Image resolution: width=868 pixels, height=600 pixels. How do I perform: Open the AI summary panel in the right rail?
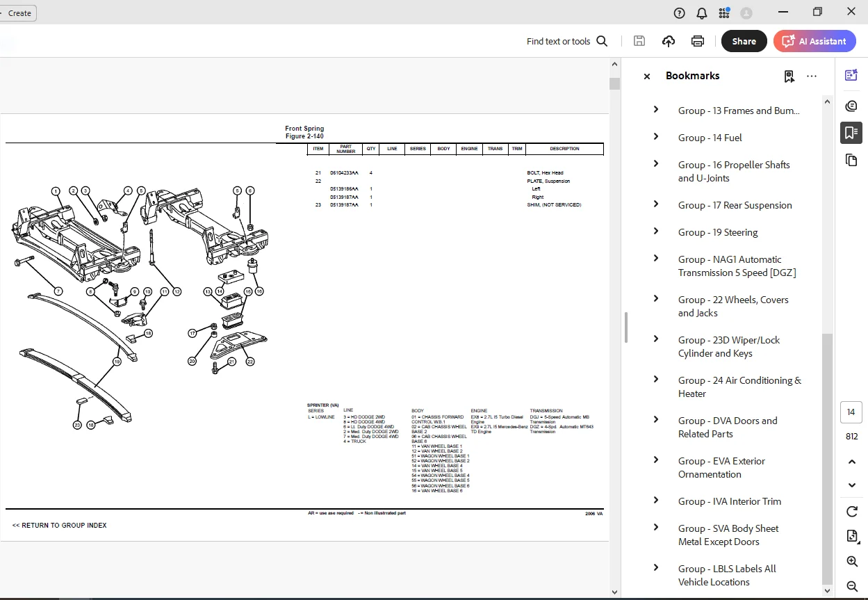tap(851, 75)
